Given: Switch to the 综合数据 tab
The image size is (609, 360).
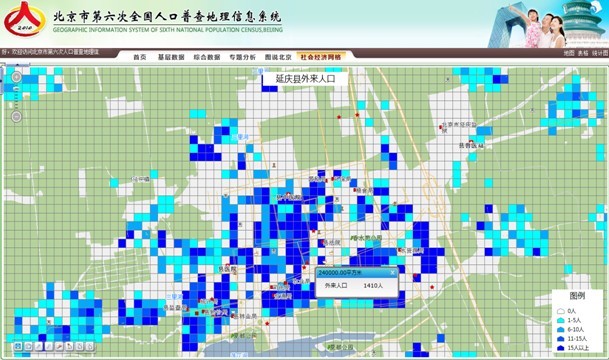Looking at the screenshot, I should tap(207, 57).
